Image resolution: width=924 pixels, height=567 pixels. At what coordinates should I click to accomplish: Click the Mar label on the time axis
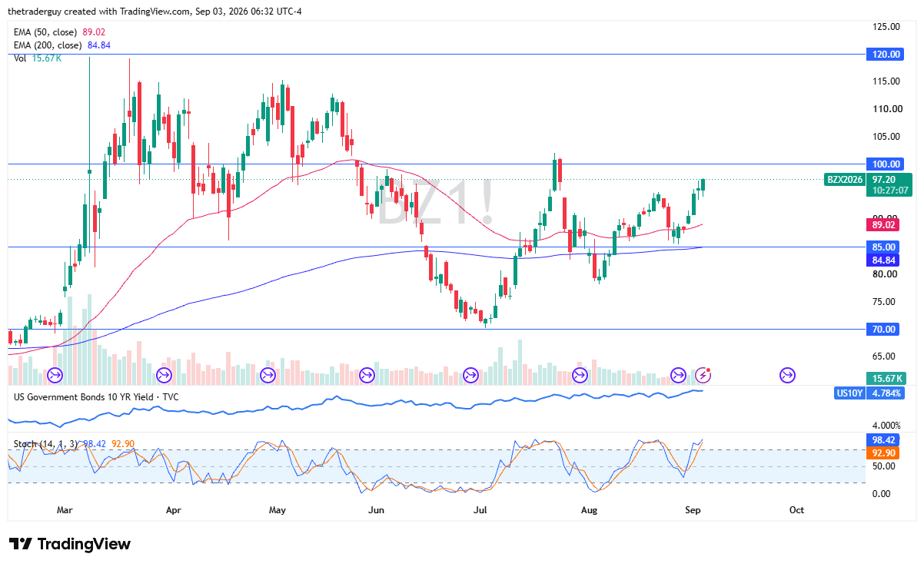coord(65,510)
